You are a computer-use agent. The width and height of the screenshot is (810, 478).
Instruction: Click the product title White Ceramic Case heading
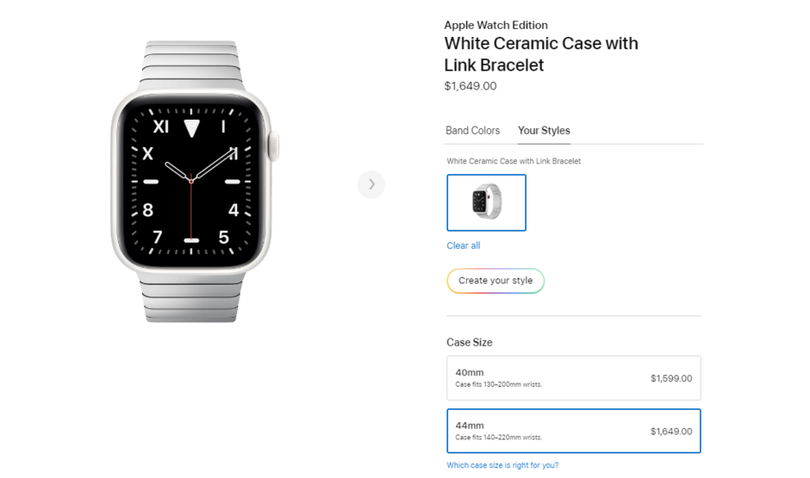coord(541,55)
